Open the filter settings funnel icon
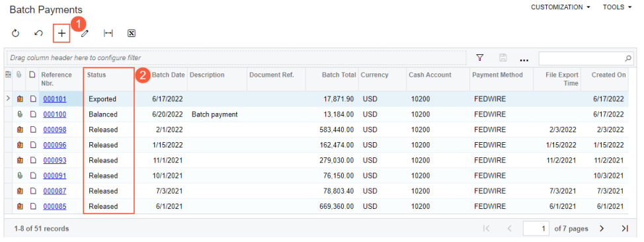The width and height of the screenshot is (644, 242). pyautogui.click(x=479, y=58)
